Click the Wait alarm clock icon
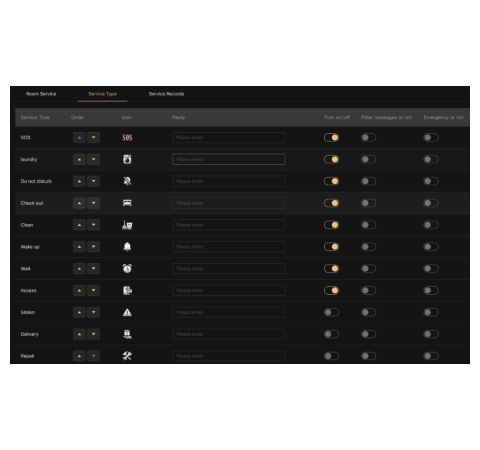 click(127, 269)
